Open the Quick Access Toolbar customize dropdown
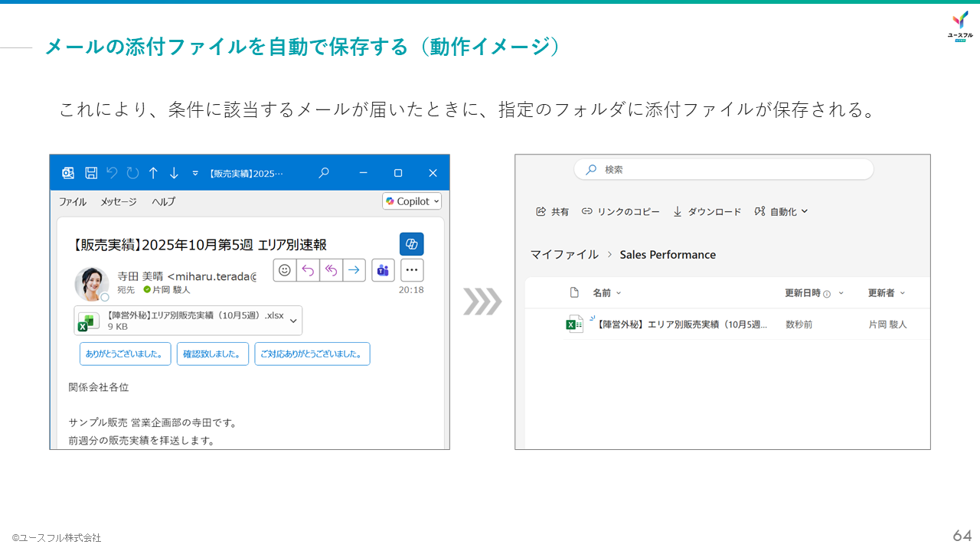 (x=195, y=174)
